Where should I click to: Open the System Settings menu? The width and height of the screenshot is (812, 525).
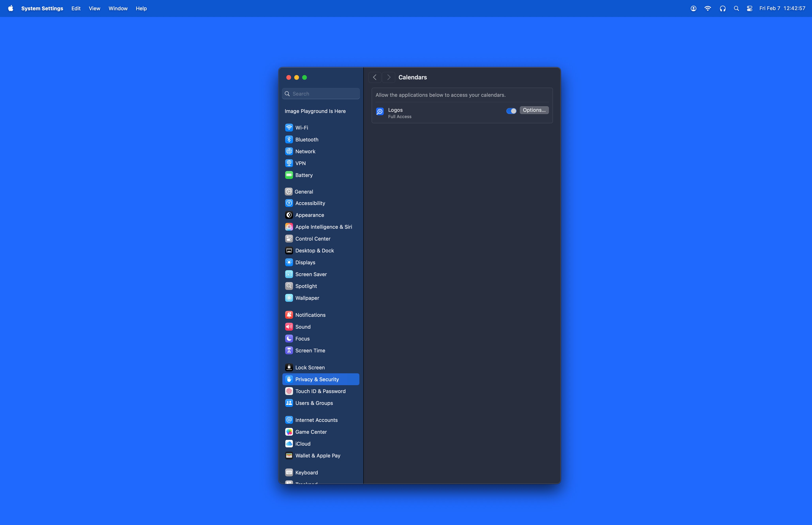42,8
